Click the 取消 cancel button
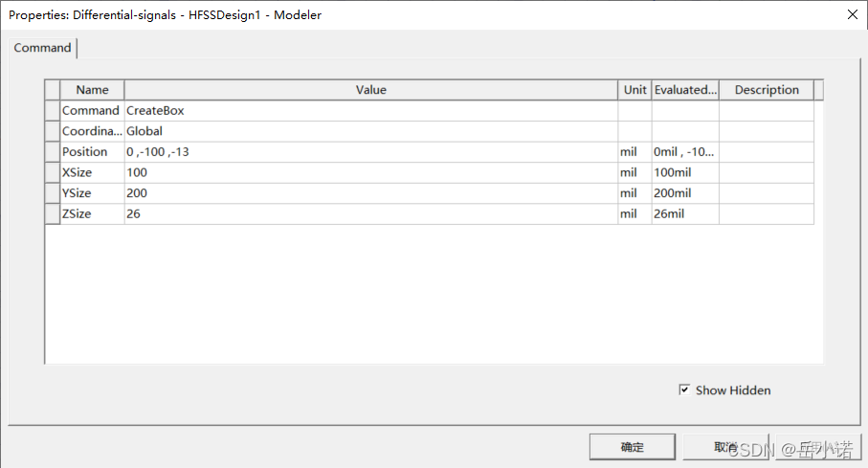This screenshot has width=868, height=468. (x=725, y=447)
